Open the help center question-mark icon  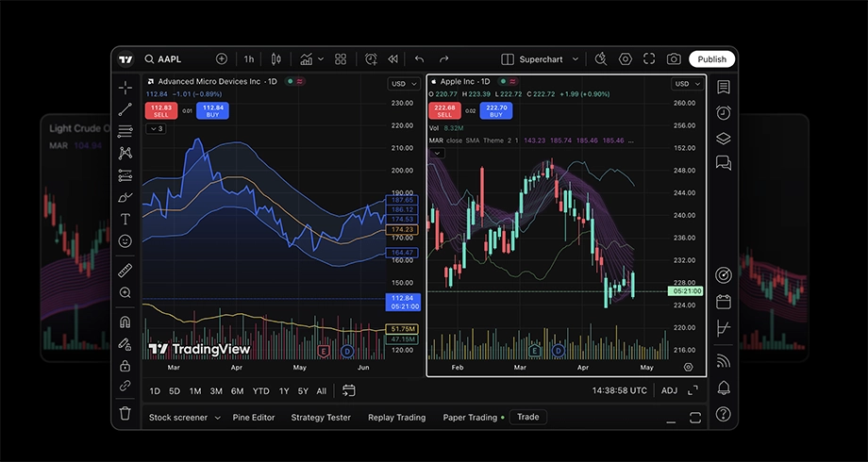click(x=724, y=414)
